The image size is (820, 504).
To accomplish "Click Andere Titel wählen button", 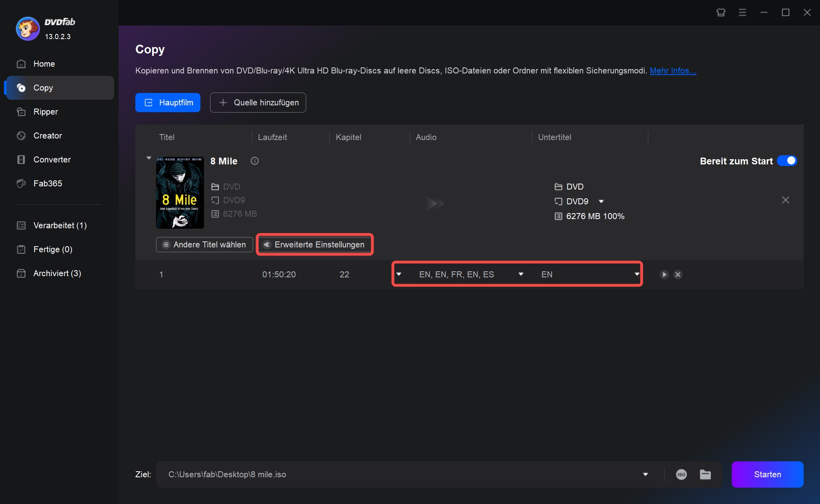I will point(204,245).
